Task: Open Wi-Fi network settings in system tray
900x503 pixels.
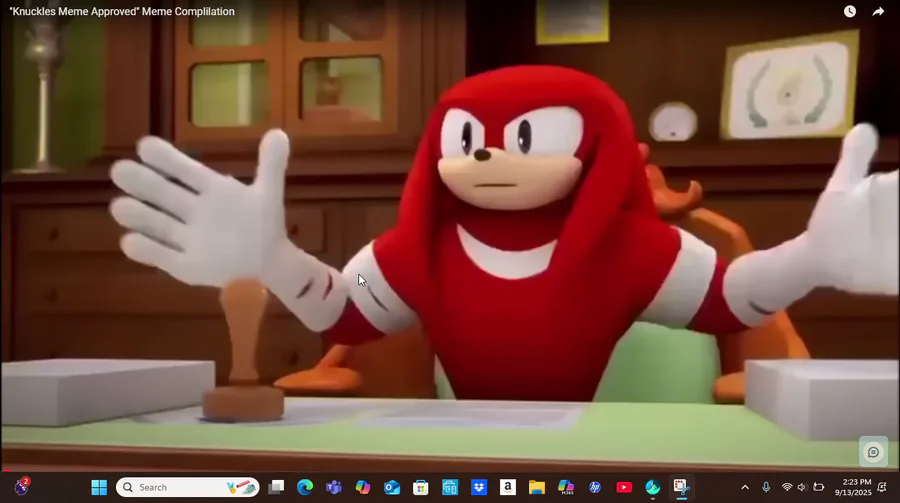Action: (x=787, y=487)
